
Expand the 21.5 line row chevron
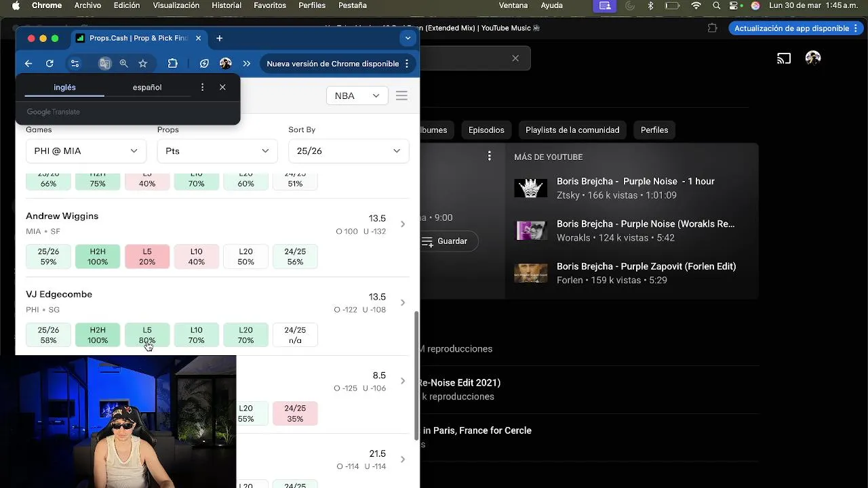[402, 460]
